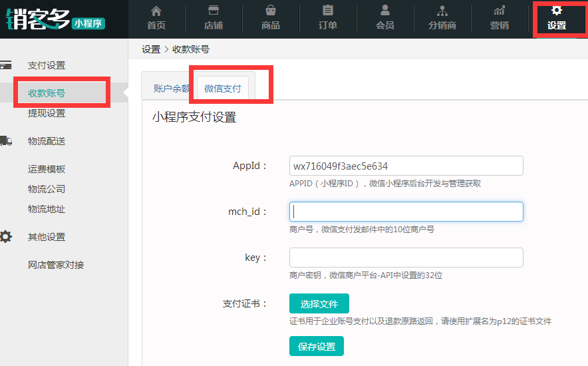
Task: Click the 首页 home icon in top navigation
Action: click(156, 11)
